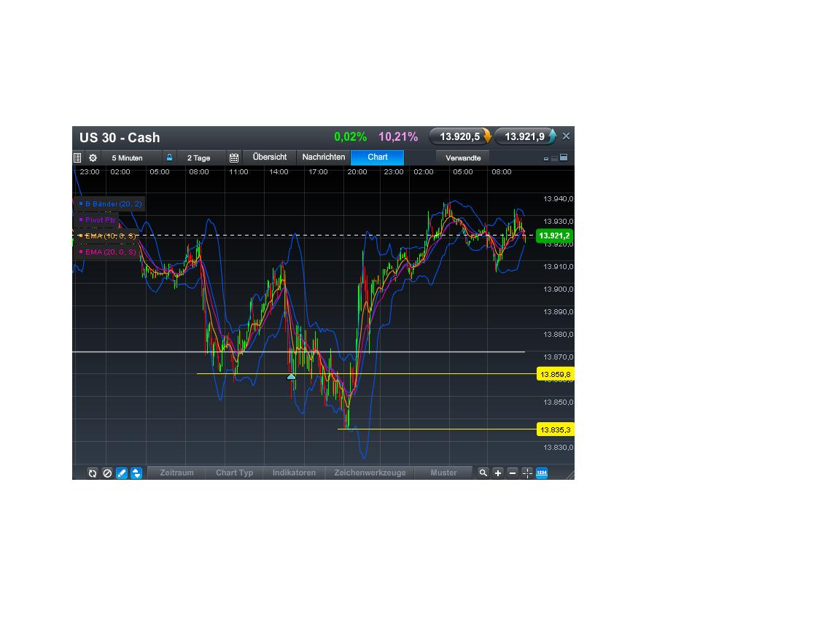Zoom out with the minus icon
Screen dimensions: 840x630
point(513,472)
